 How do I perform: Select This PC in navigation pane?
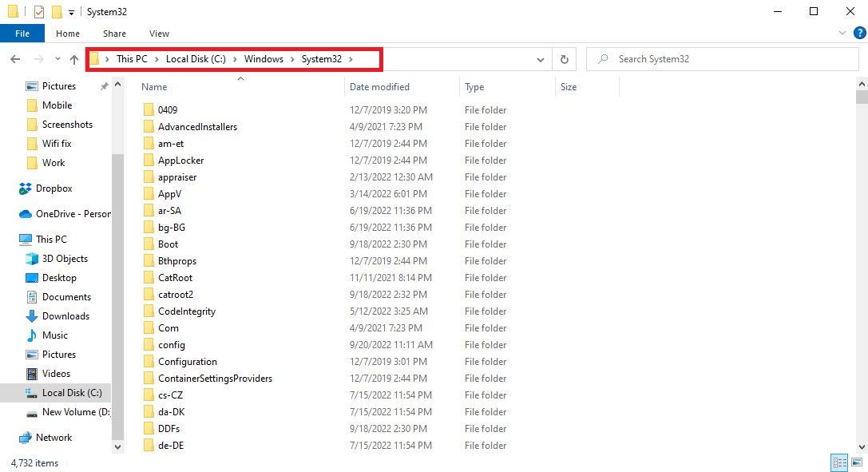pos(51,239)
